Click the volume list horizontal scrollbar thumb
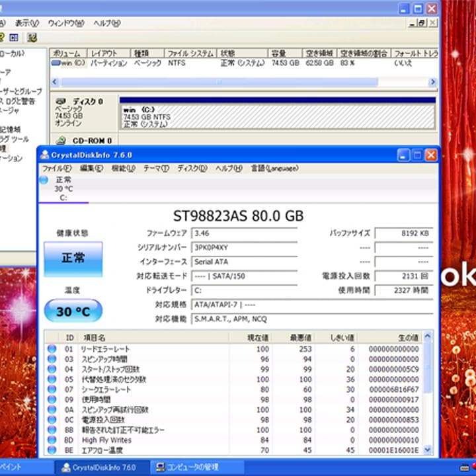The width and height of the screenshot is (476, 476). 219,82
